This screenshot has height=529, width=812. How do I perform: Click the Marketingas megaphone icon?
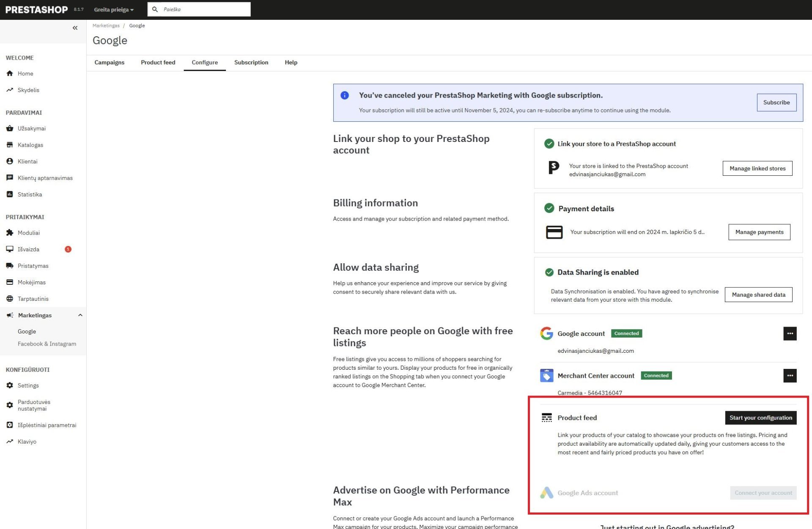[x=10, y=315]
